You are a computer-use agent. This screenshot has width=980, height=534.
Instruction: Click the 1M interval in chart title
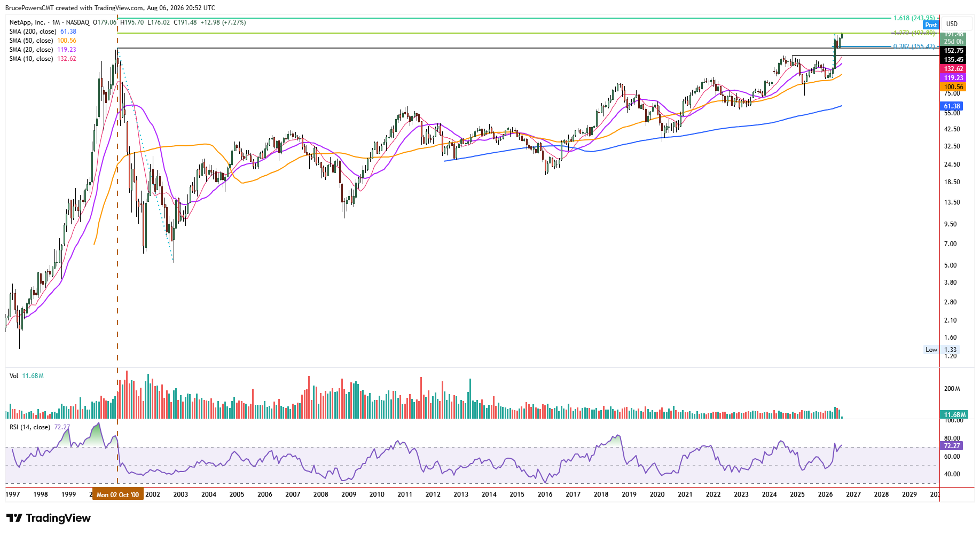(x=56, y=22)
